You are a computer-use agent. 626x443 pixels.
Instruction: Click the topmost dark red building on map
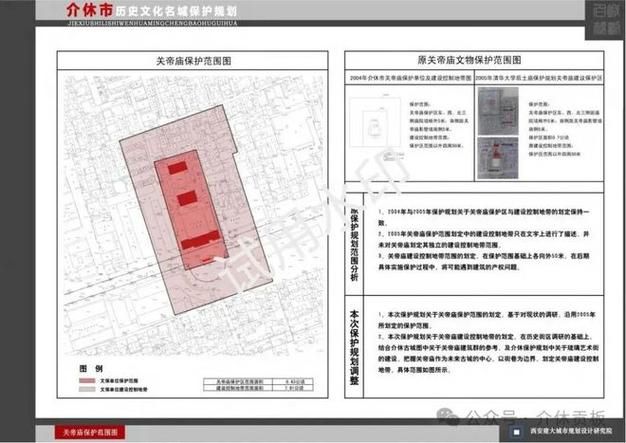point(177,168)
